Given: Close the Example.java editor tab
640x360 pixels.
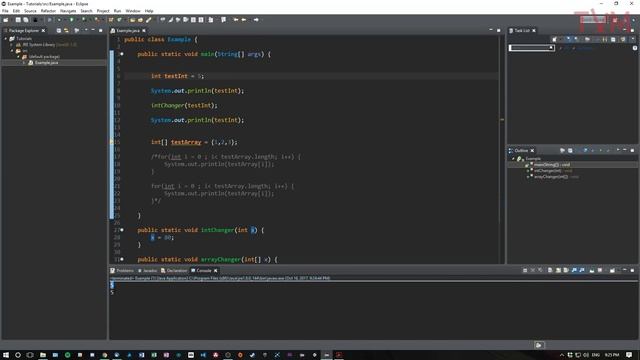Looking at the screenshot, I should tap(144, 31).
